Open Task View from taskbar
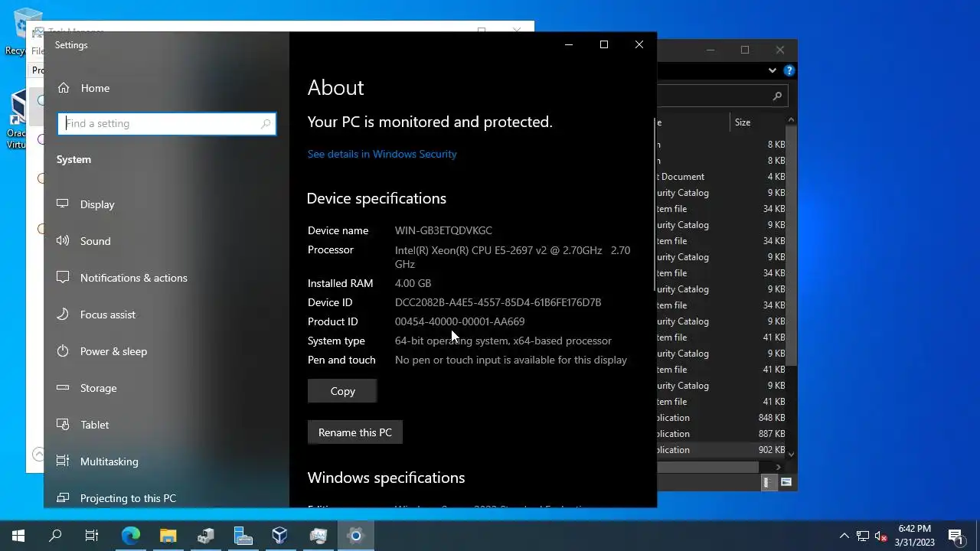 92,536
